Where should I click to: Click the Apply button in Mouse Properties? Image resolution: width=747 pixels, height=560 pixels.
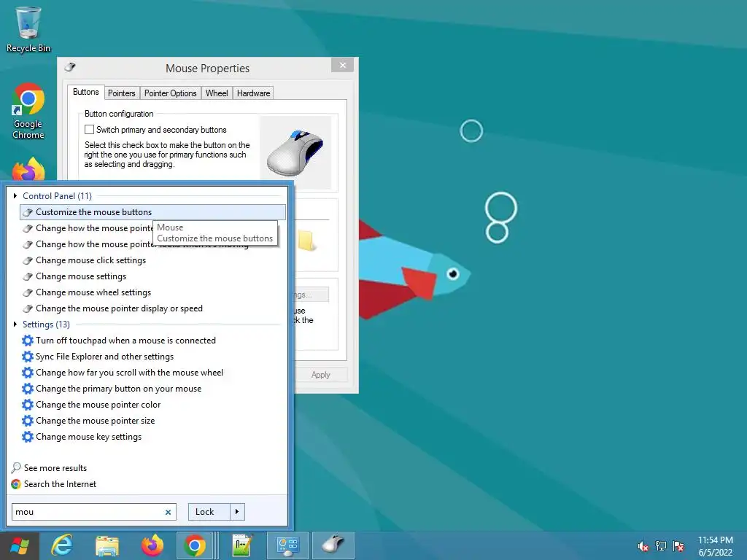point(321,375)
